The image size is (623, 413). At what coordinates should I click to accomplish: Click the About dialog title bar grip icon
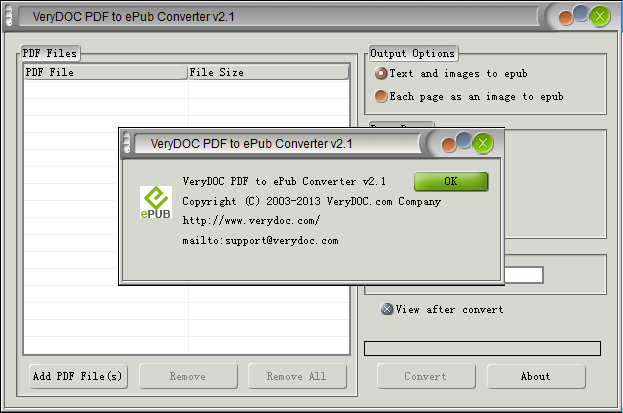[x=127, y=142]
